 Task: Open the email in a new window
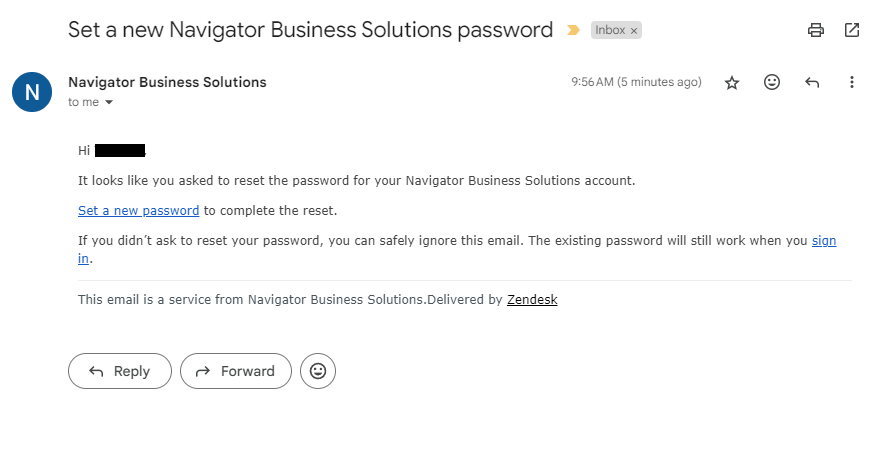click(851, 30)
